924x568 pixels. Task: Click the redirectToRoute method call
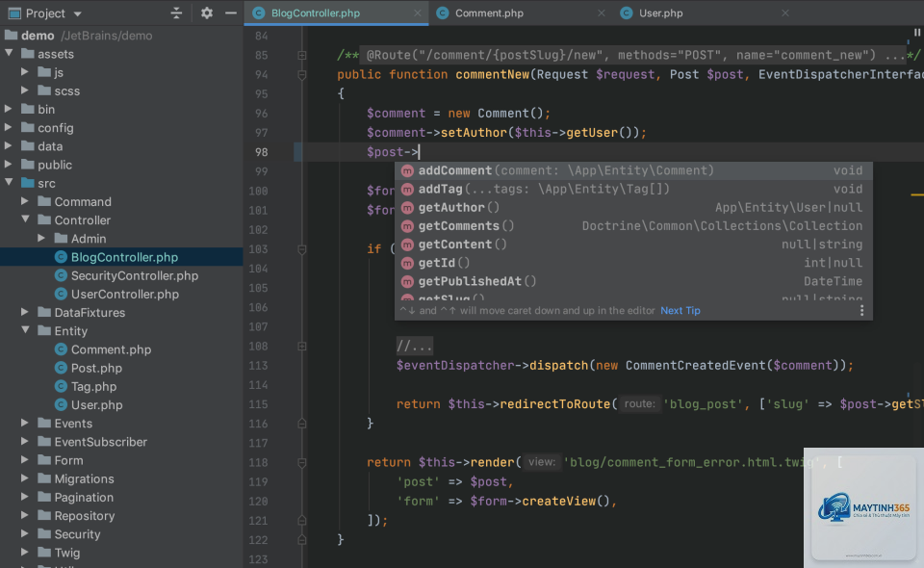(x=555, y=404)
